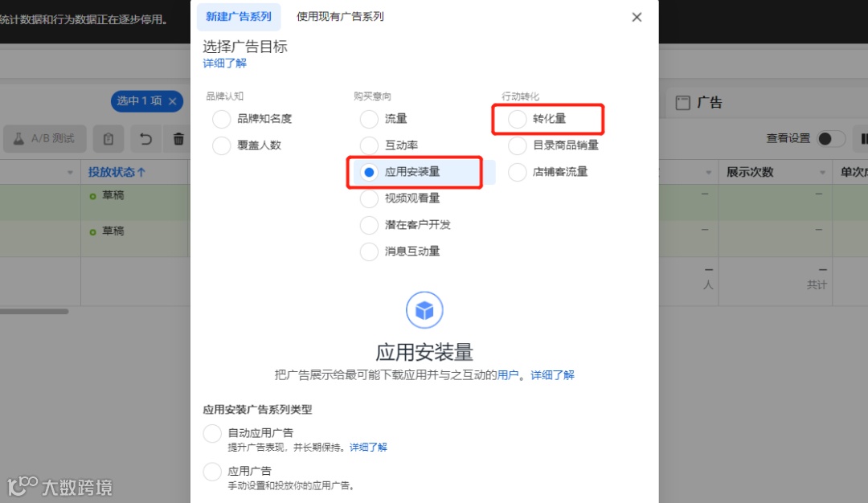Select the 流量 objective radio button
Image resolution: width=868 pixels, height=503 pixels.
369,118
